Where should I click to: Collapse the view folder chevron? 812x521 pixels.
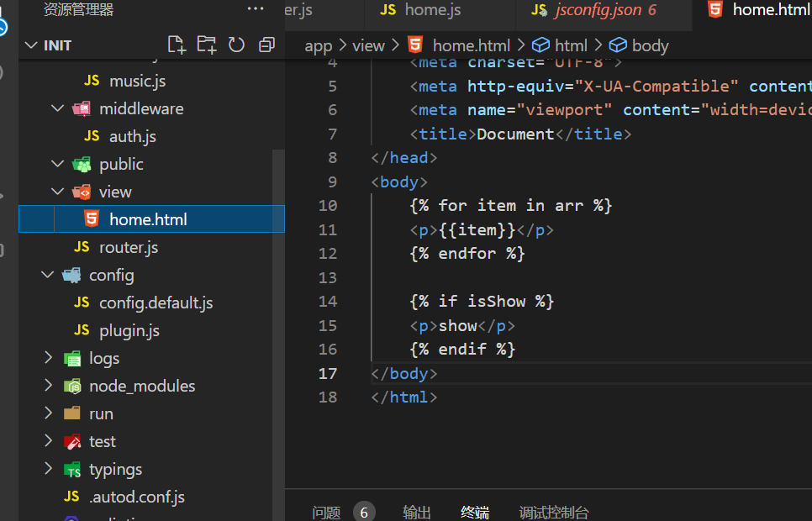[x=57, y=192]
